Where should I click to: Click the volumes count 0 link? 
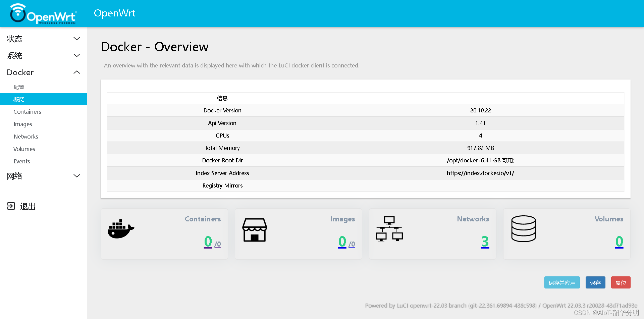click(619, 242)
